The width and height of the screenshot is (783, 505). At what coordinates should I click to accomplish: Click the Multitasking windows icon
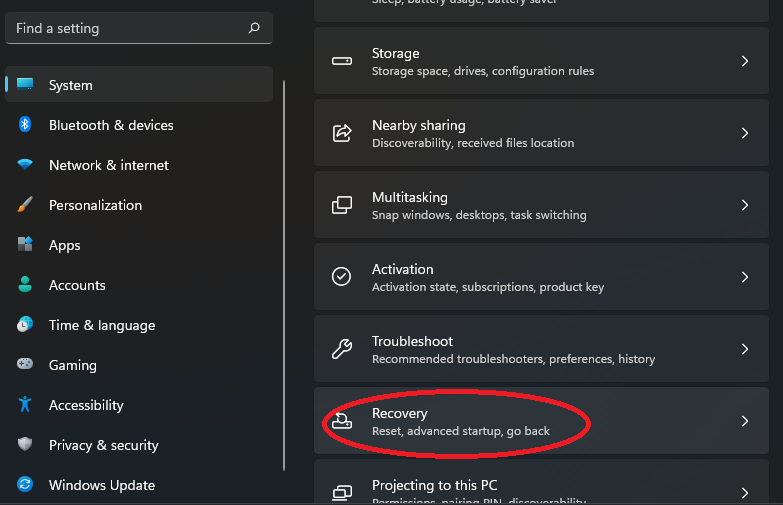point(342,205)
